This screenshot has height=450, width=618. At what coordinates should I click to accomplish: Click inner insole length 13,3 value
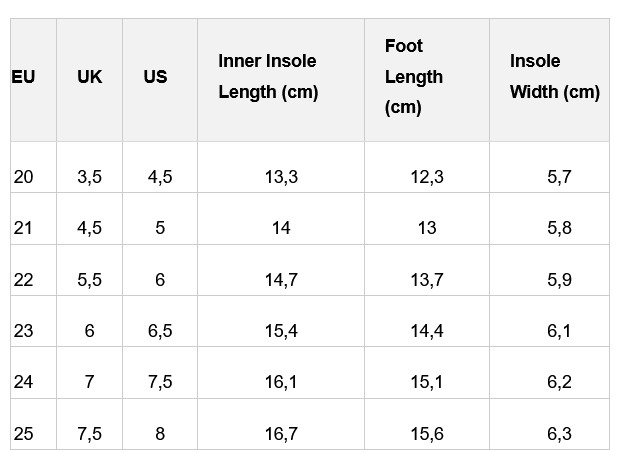click(x=281, y=177)
